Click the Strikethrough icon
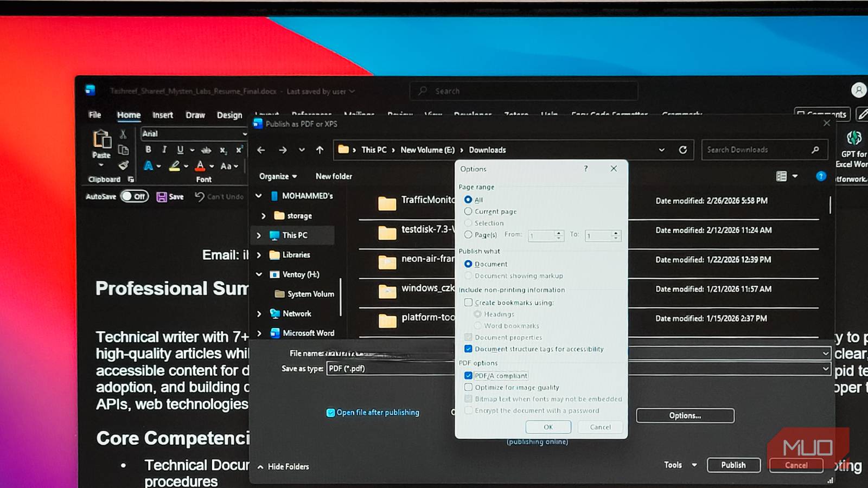Screen dimensions: 868x488 point(206,150)
